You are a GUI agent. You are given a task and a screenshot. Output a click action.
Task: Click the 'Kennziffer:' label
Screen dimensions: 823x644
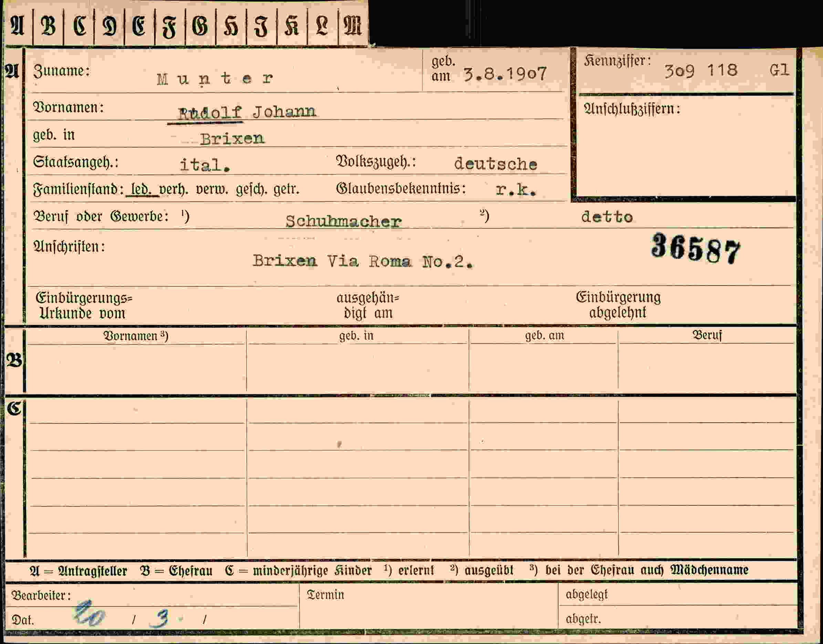coord(617,61)
